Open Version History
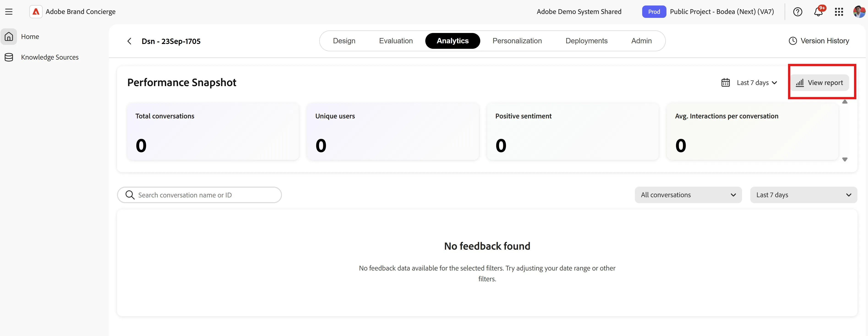868x336 pixels. 819,41
